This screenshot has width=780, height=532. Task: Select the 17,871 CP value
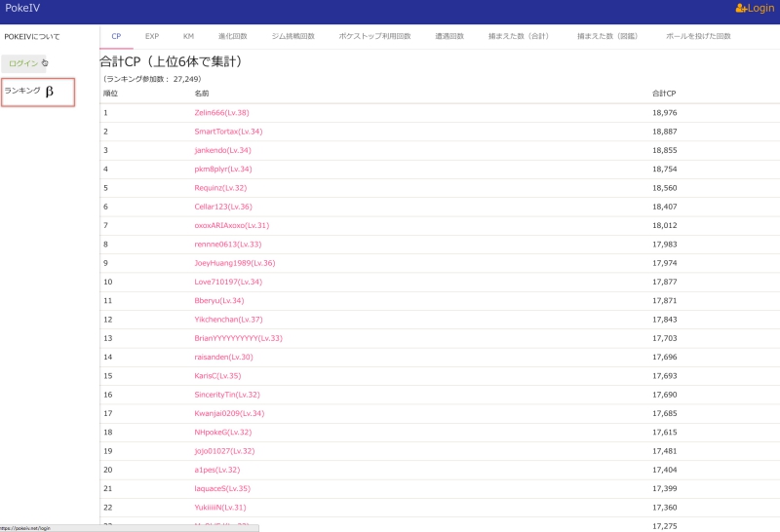point(665,301)
